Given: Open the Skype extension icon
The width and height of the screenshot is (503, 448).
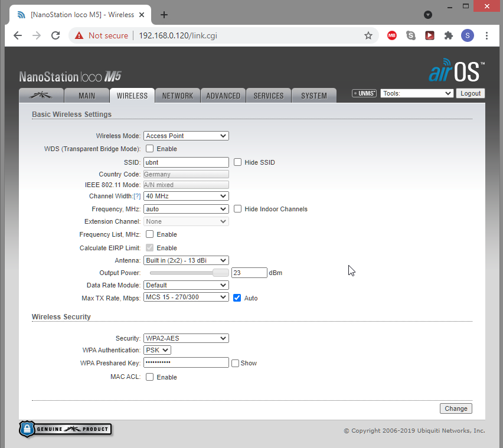Looking at the screenshot, I should tap(411, 35).
